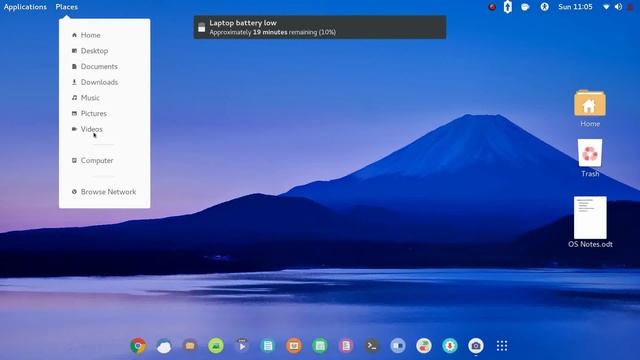This screenshot has height=360, width=640.
Task: Open the cloud icon app in dock
Action: point(164,346)
